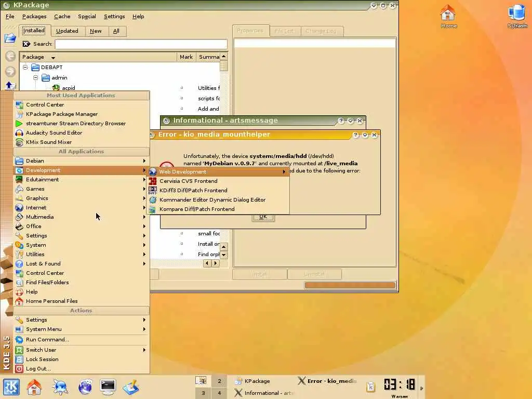Open Graphics applications submenu

82,198
